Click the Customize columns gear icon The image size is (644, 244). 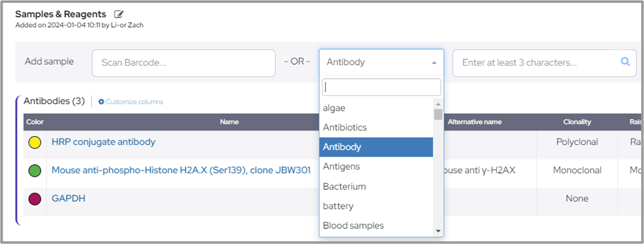pyautogui.click(x=101, y=102)
